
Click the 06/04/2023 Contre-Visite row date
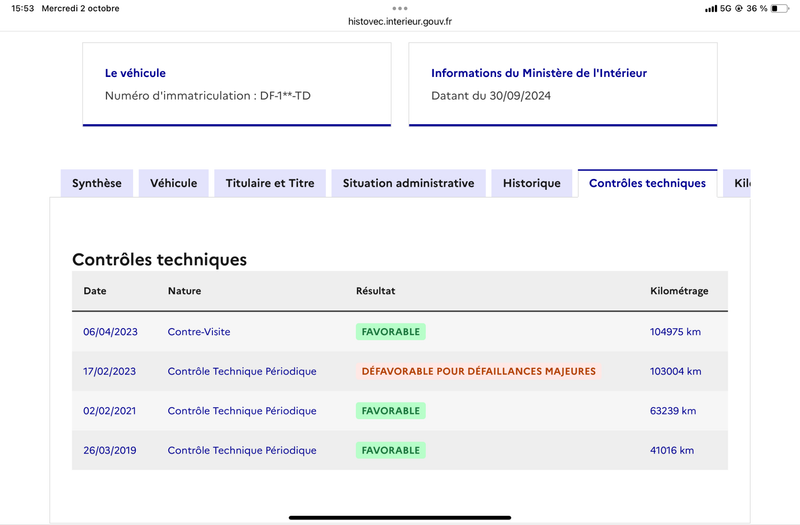click(x=110, y=332)
